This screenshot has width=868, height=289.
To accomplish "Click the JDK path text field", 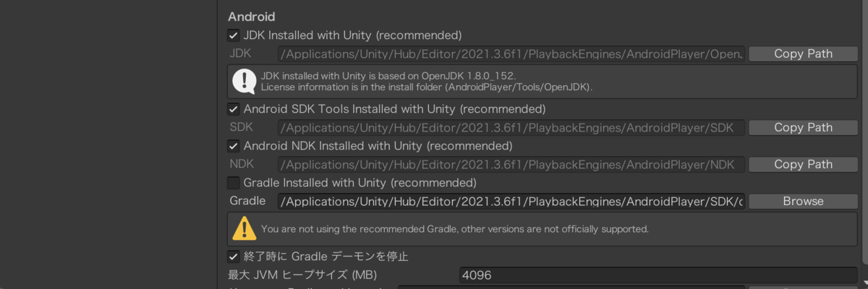I will click(511, 53).
